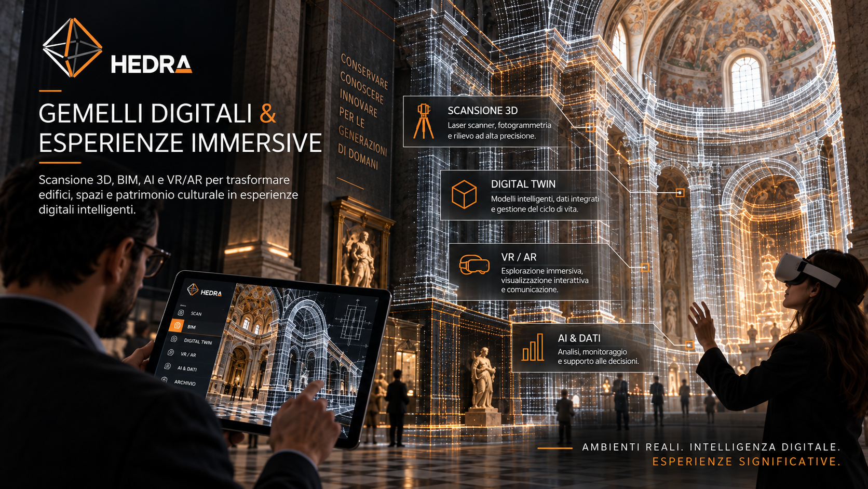Select the DIGITAL TWIN card title
Viewport: 868px width, 489px height.
coord(523,184)
